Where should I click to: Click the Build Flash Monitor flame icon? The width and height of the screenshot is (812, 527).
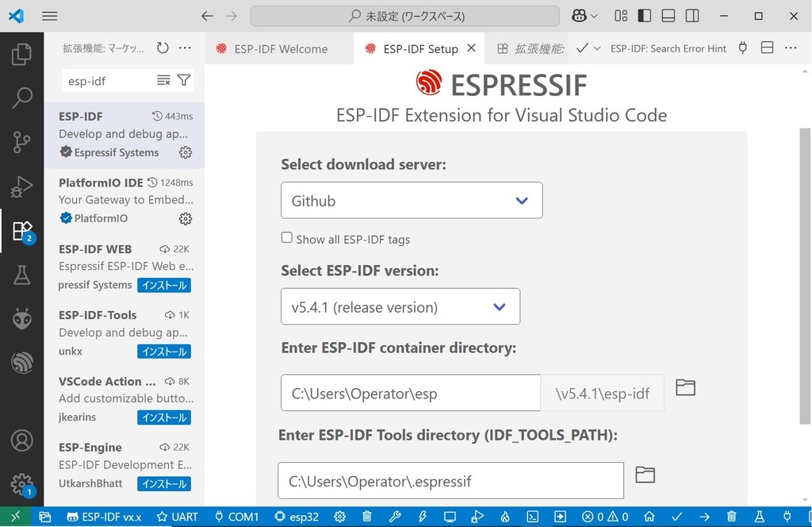tap(504, 516)
